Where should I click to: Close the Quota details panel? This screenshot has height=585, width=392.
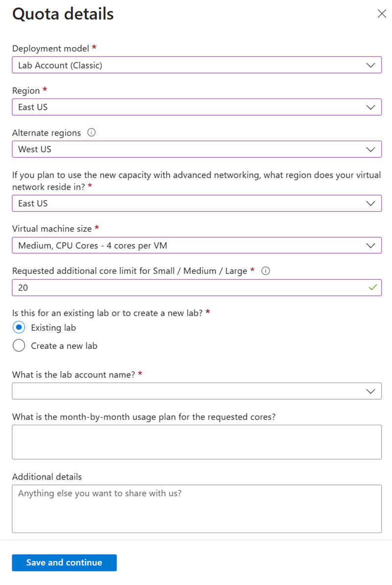point(382,14)
